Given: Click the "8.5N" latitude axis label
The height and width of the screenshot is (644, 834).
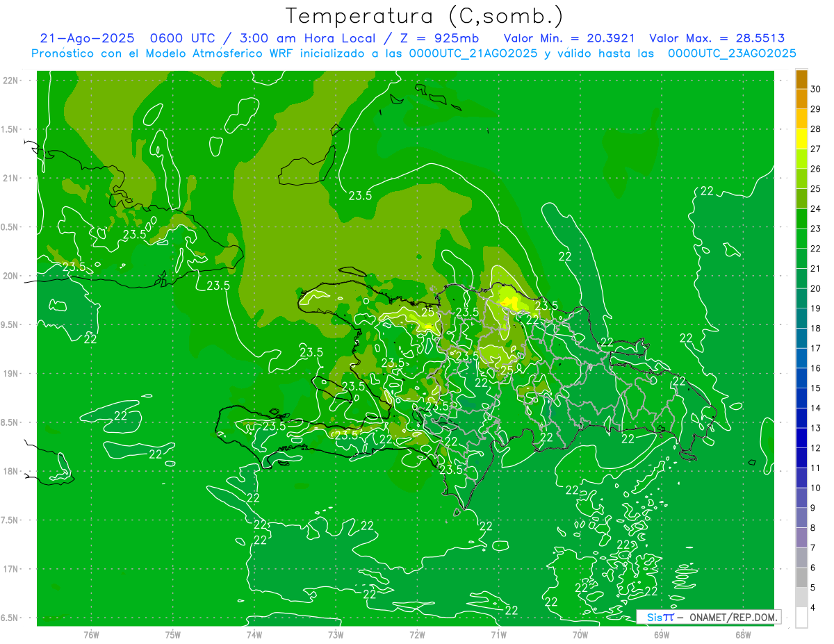Looking at the screenshot, I should click(x=8, y=422).
